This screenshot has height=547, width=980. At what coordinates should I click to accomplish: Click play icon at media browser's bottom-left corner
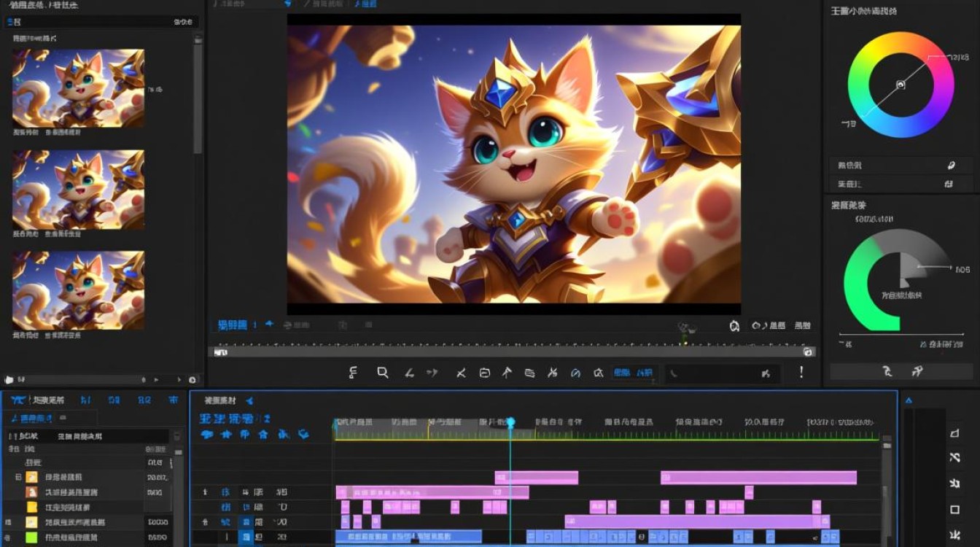pos(9,379)
